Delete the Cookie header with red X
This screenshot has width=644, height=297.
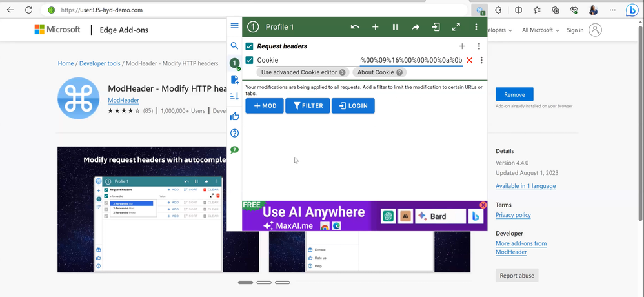point(469,61)
